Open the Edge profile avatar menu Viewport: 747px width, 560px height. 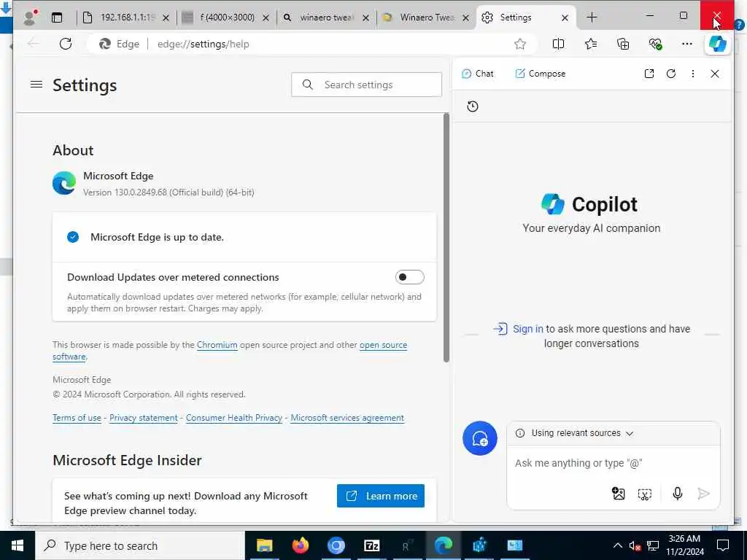[30, 17]
